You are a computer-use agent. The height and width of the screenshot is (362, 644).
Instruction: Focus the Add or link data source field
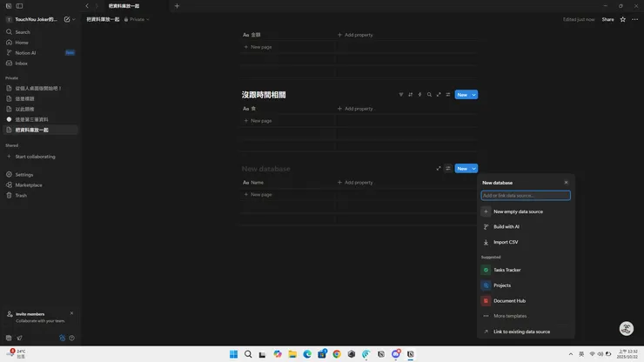(526, 196)
